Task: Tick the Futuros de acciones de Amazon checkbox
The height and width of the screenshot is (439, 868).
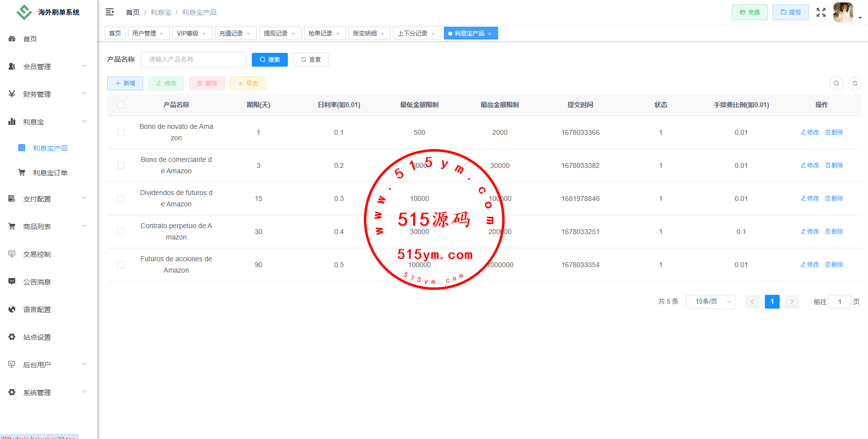Action: pyautogui.click(x=121, y=265)
